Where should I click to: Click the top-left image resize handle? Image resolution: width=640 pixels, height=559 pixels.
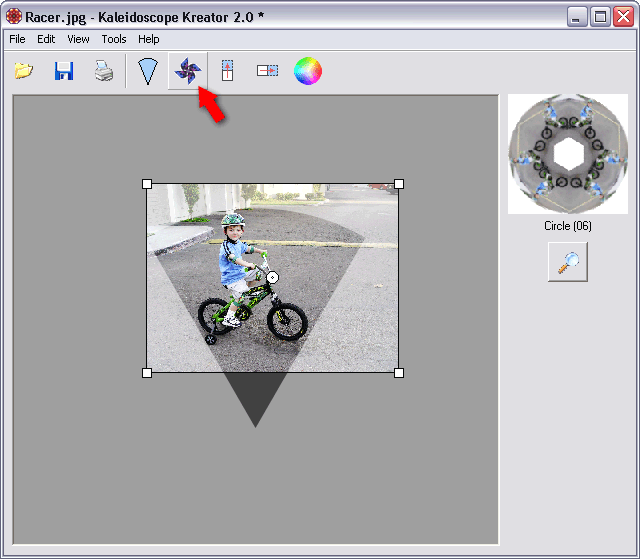[147, 184]
